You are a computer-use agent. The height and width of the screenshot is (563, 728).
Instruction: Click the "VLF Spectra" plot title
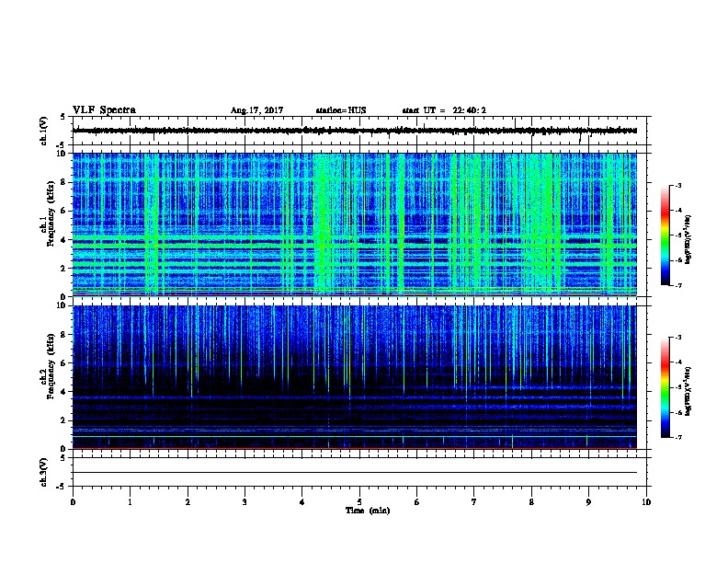pos(104,110)
